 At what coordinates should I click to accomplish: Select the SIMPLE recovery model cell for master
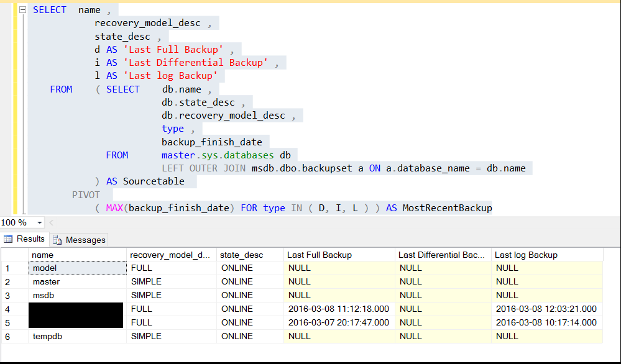click(x=171, y=281)
